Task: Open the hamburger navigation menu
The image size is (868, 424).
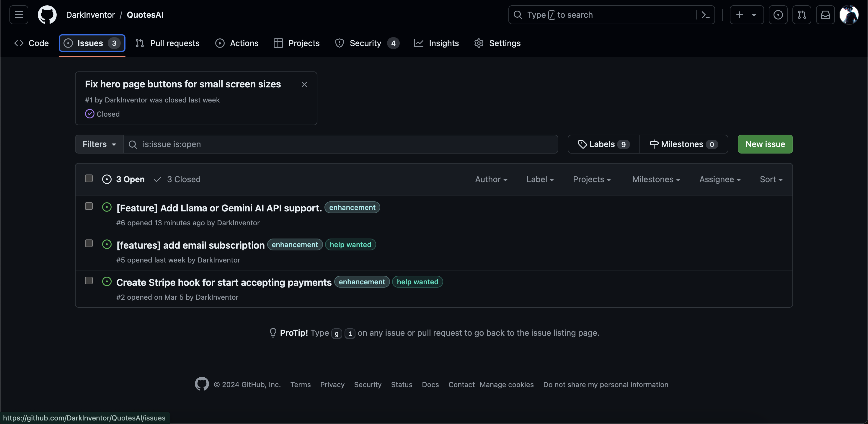Action: coord(19,14)
